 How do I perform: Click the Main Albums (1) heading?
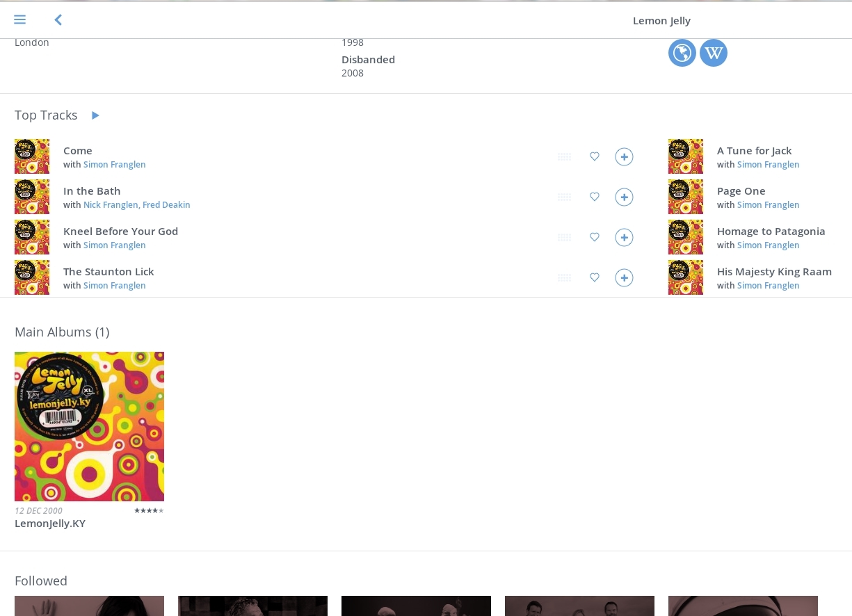pos(62,332)
